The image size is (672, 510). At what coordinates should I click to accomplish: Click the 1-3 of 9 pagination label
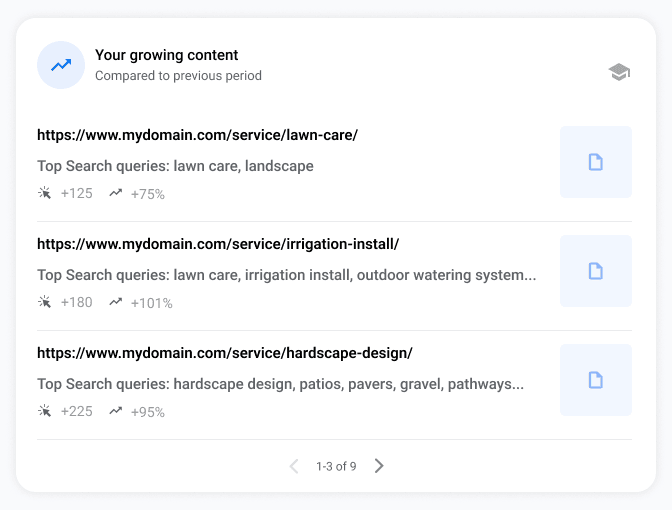click(336, 466)
